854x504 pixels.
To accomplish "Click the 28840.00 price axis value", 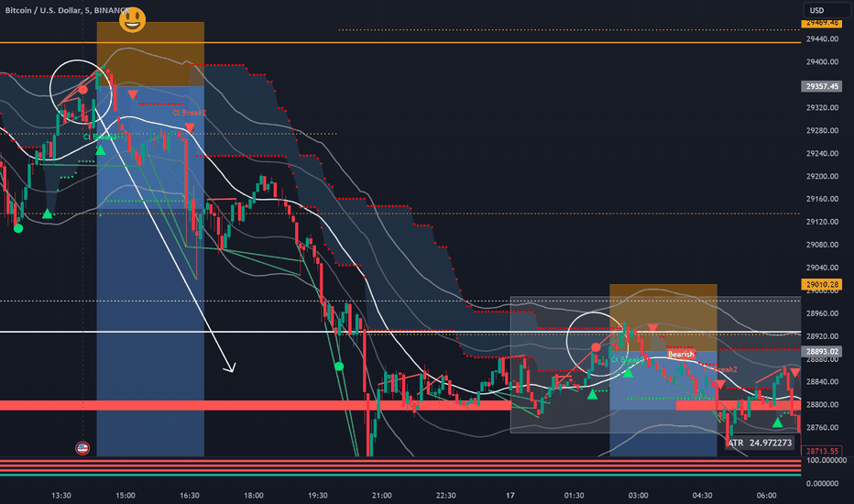I will [822, 381].
